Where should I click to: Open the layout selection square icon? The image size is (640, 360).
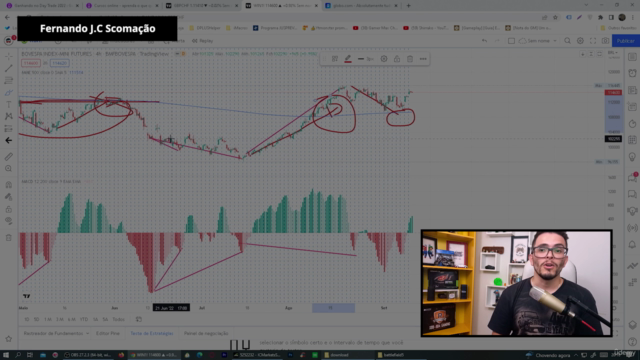click(x=511, y=41)
